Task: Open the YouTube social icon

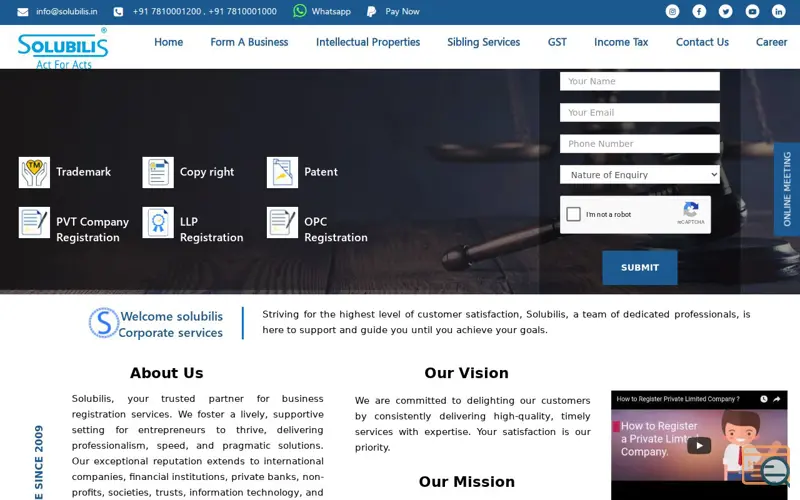Action: (752, 11)
